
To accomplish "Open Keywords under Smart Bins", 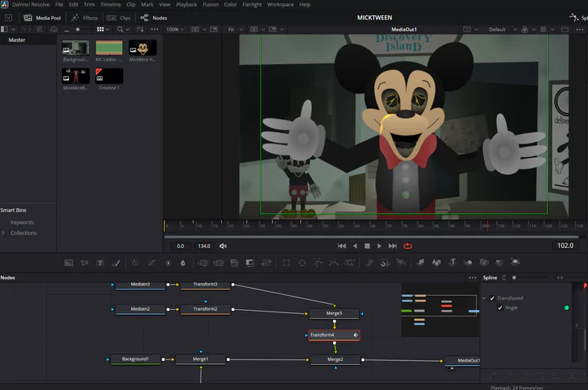I will click(x=22, y=222).
